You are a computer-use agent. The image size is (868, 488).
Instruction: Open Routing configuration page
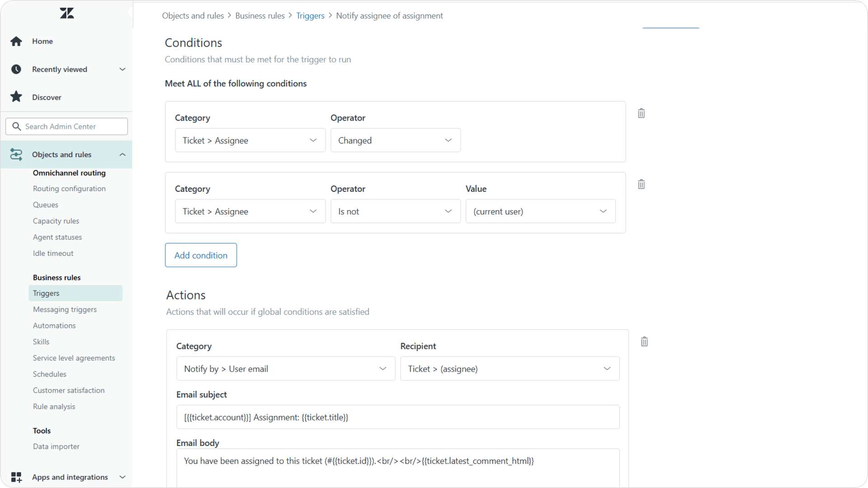(69, 188)
